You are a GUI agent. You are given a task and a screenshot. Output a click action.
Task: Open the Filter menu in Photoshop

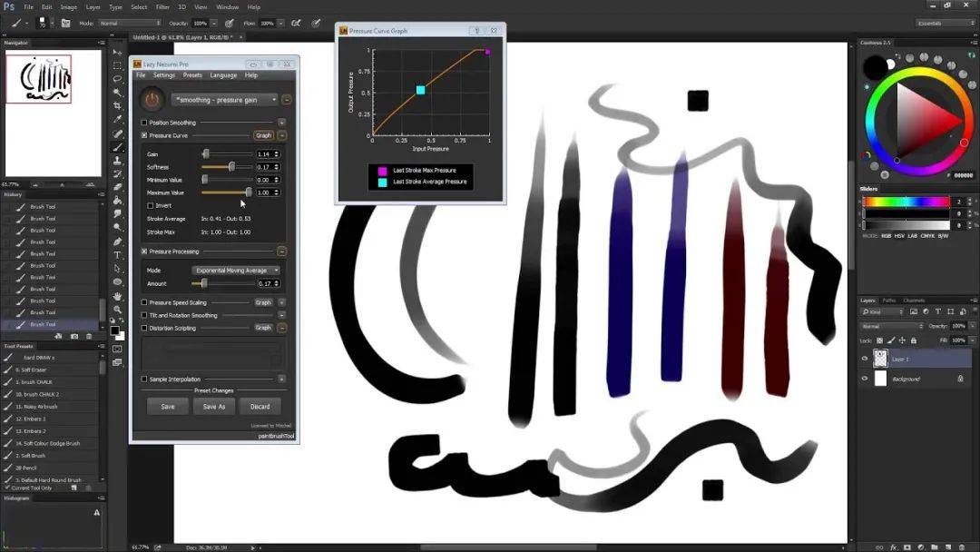[x=162, y=7]
